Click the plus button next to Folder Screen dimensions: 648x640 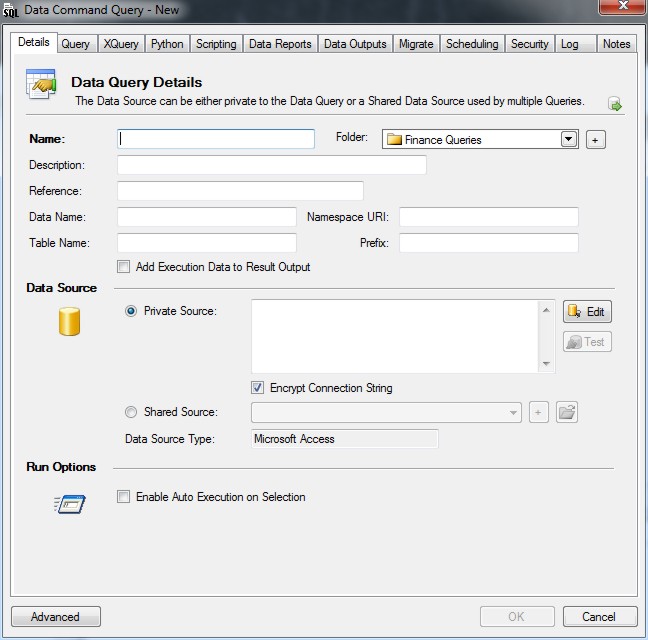click(x=595, y=140)
